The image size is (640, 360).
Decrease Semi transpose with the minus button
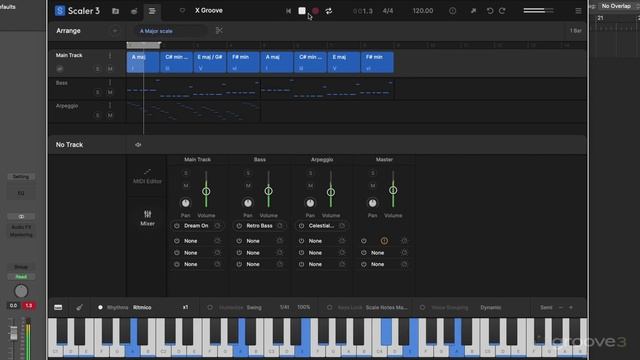tap(560, 307)
